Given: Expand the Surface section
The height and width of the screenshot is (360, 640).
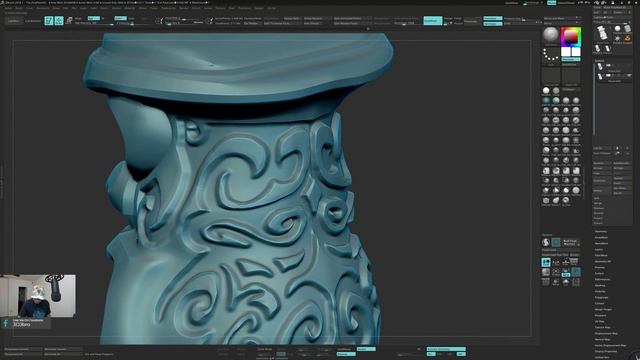Looking at the screenshot, I should [599, 273].
